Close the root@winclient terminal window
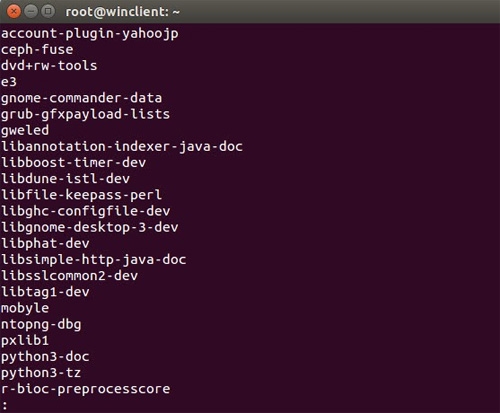Screen dimensions: 500x413 point(14,12)
